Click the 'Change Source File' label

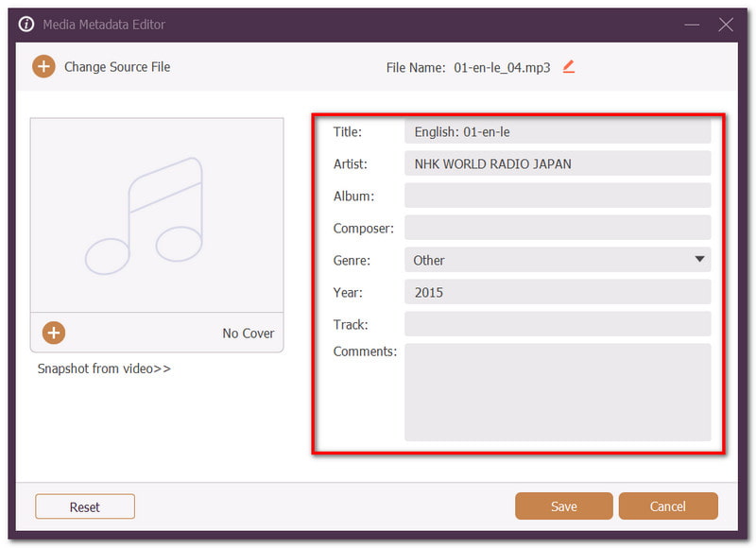click(x=117, y=67)
